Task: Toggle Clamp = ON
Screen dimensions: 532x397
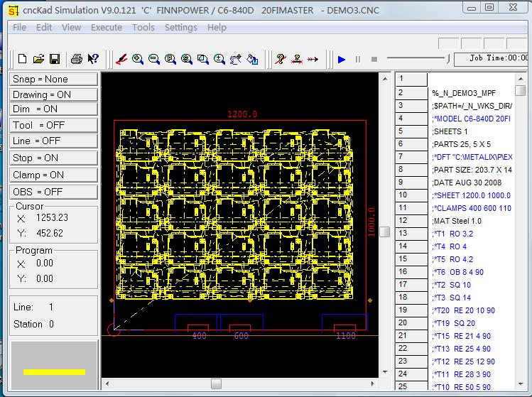Action: pyautogui.click(x=53, y=175)
